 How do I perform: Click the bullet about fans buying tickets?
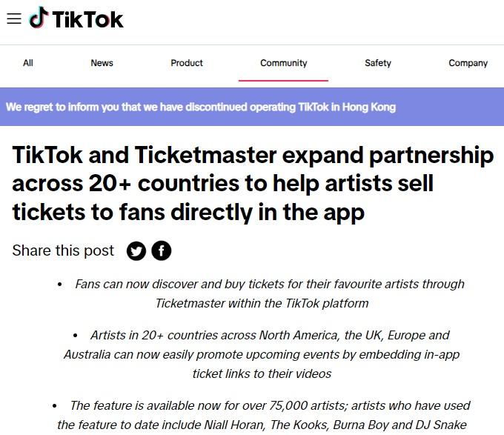point(262,293)
